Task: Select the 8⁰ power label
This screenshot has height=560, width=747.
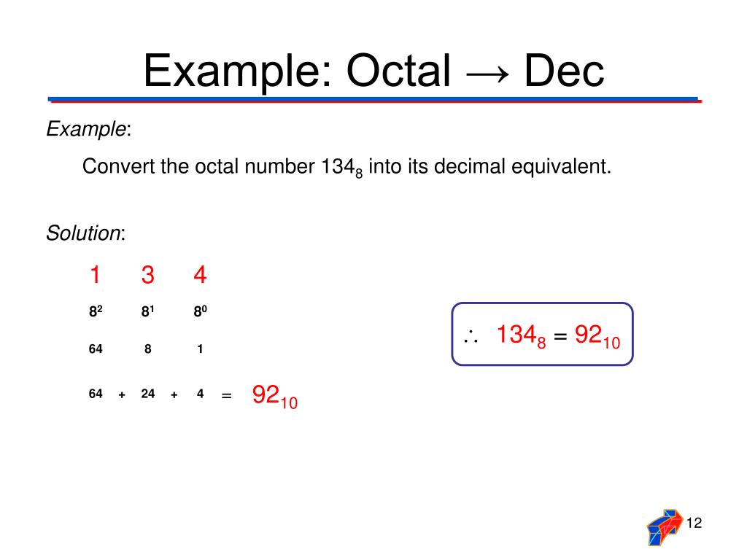Action: click(x=200, y=311)
